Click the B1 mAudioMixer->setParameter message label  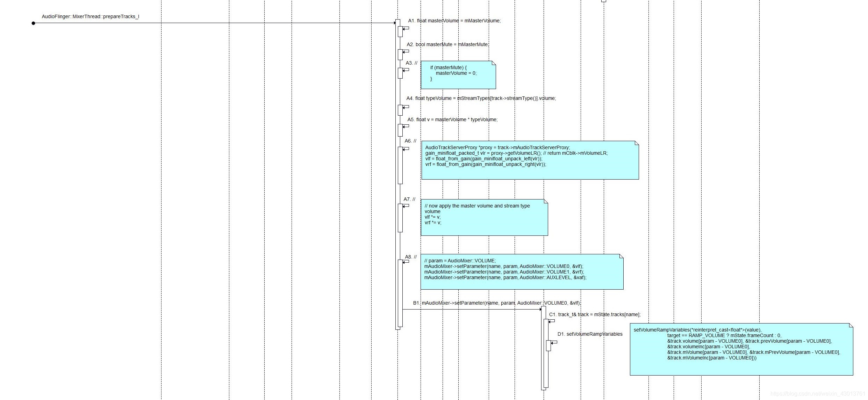(x=497, y=303)
